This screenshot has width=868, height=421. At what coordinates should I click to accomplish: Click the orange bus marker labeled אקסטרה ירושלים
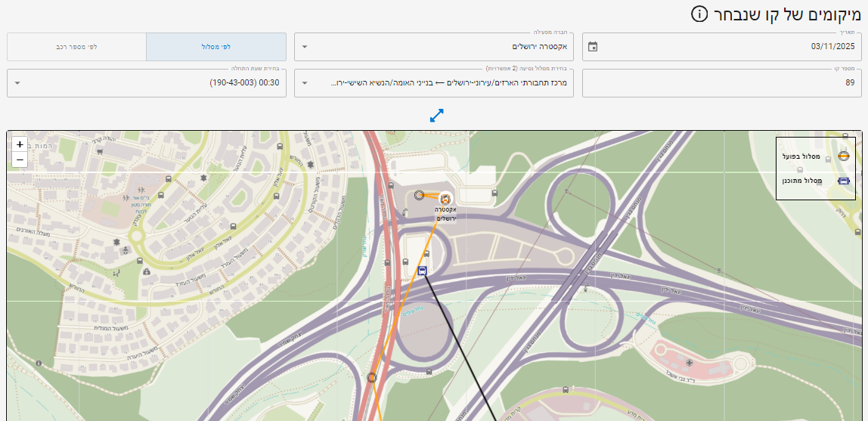(445, 198)
